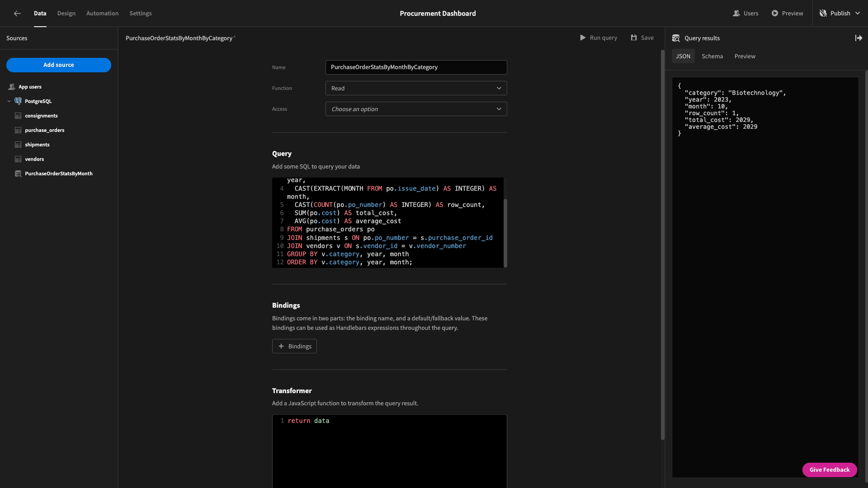The height and width of the screenshot is (488, 868).
Task: Click the query Name input field
Action: [416, 67]
